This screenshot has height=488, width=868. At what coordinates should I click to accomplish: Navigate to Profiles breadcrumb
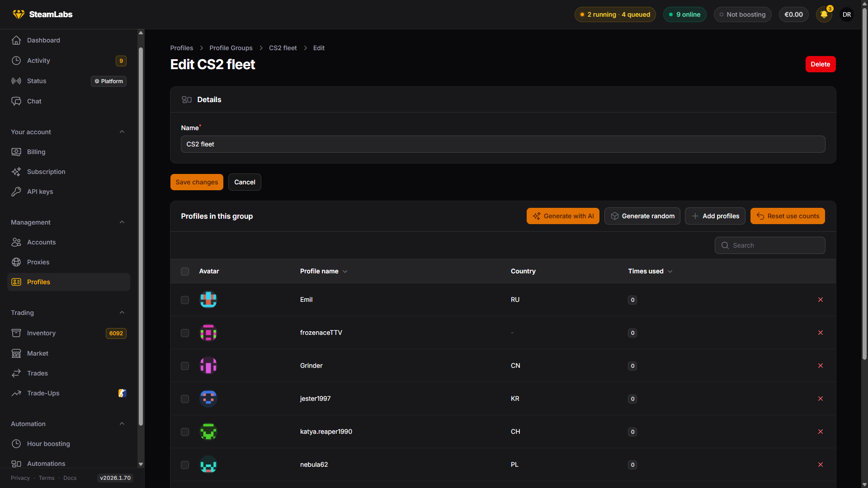click(x=181, y=48)
